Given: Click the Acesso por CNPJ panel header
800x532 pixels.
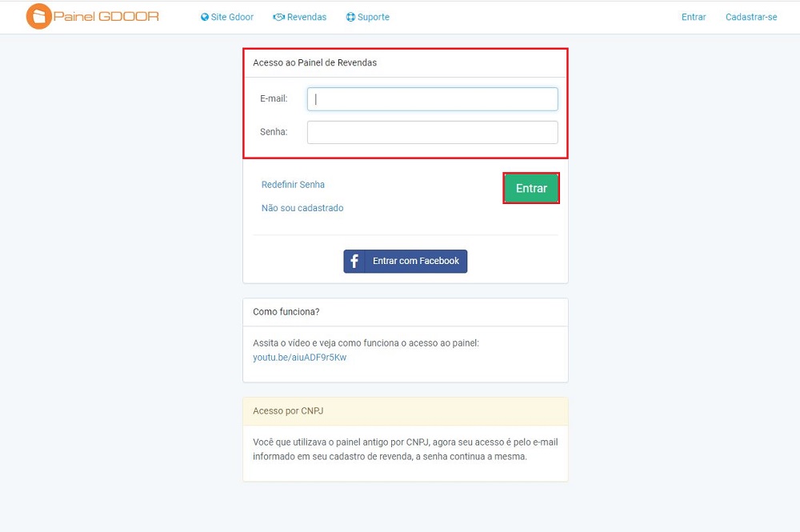Looking at the screenshot, I should [x=405, y=411].
